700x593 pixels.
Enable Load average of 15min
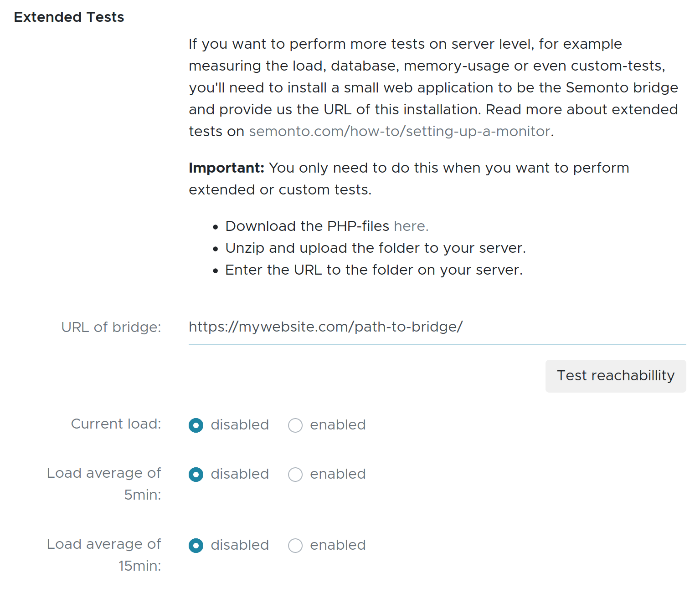coord(295,546)
